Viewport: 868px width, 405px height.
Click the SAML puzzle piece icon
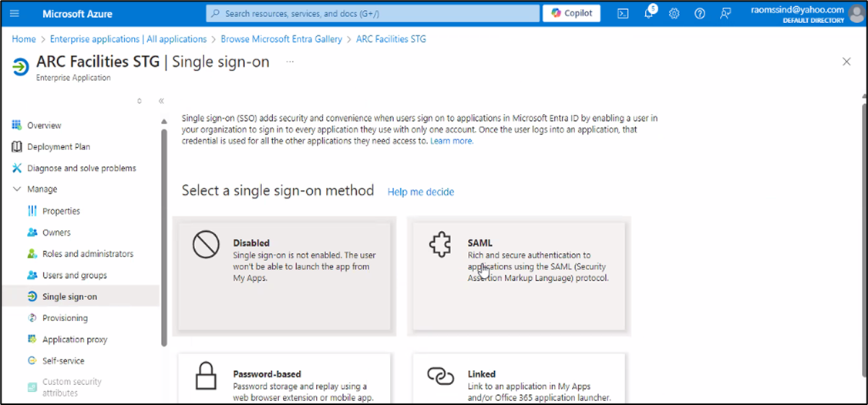441,244
